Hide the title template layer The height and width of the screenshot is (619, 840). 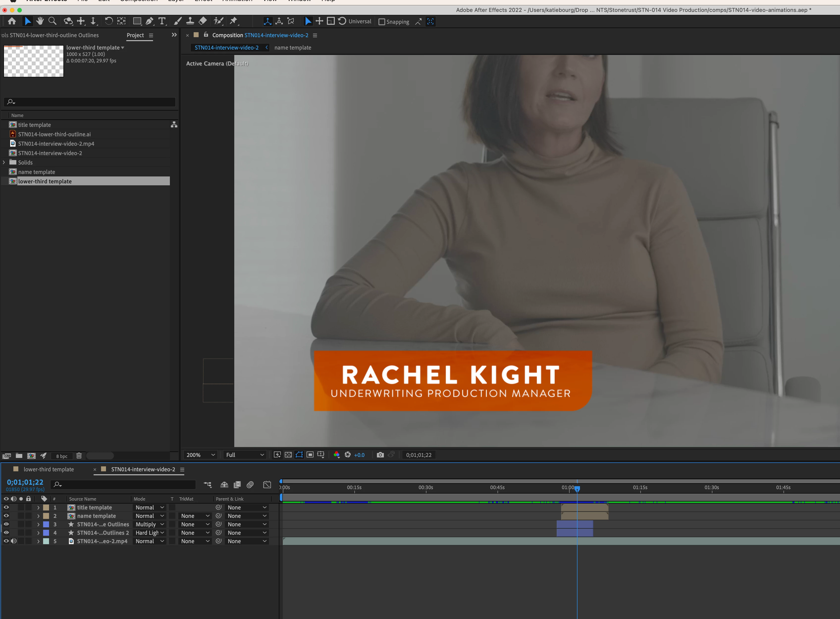[x=6, y=507]
